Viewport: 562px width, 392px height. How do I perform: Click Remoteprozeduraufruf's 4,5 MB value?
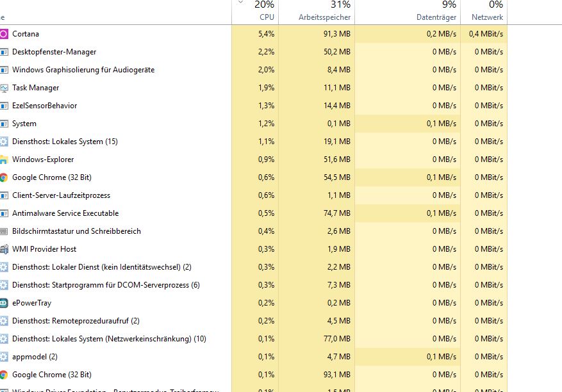[x=339, y=321]
